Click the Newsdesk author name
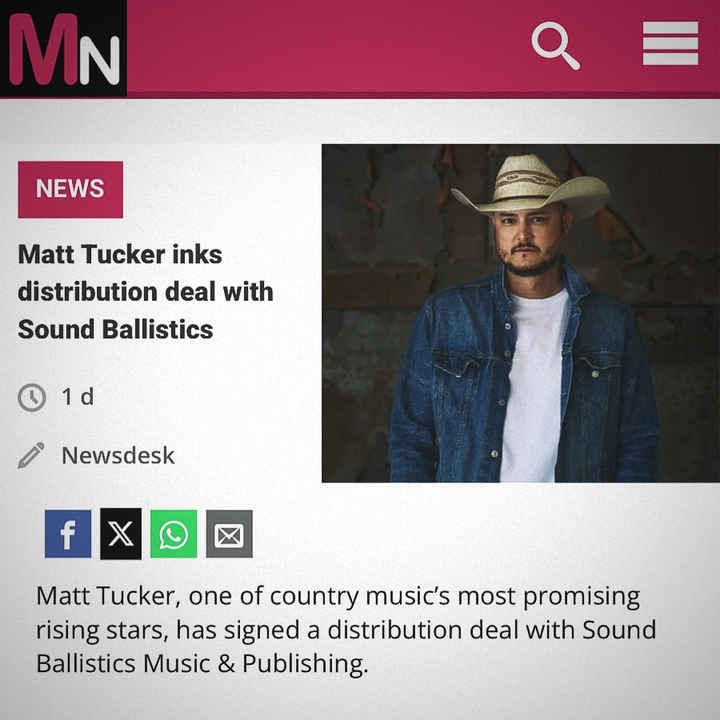 click(118, 456)
